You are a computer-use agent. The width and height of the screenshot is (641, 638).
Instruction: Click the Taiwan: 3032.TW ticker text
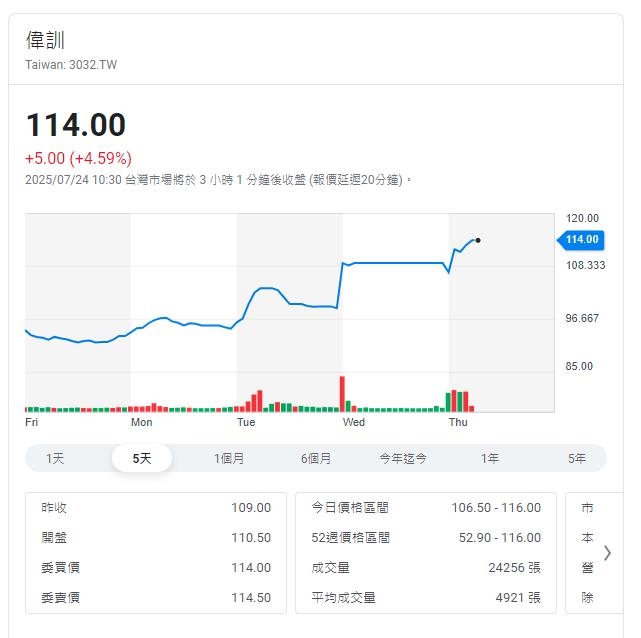tap(71, 64)
